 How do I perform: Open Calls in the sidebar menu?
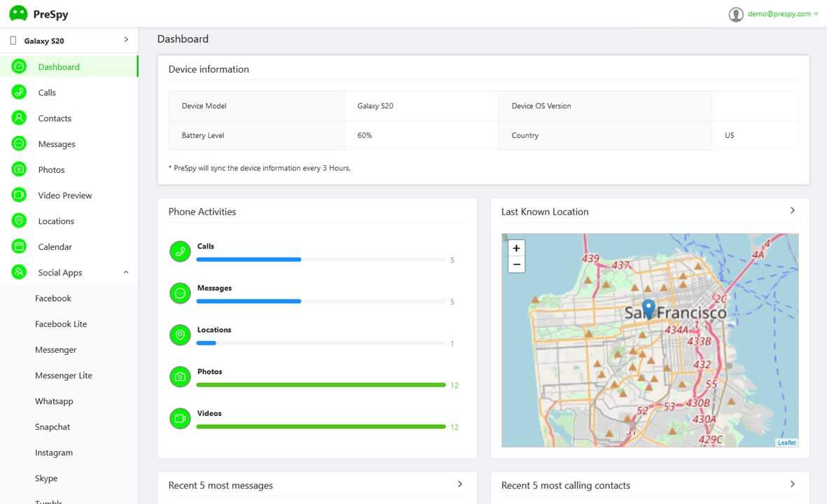point(69,92)
